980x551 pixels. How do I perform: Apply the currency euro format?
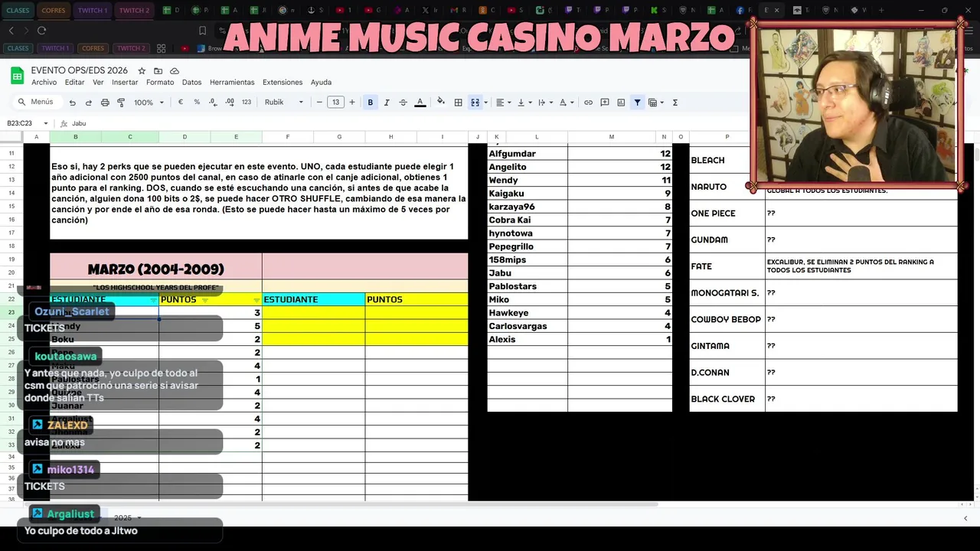tap(181, 103)
